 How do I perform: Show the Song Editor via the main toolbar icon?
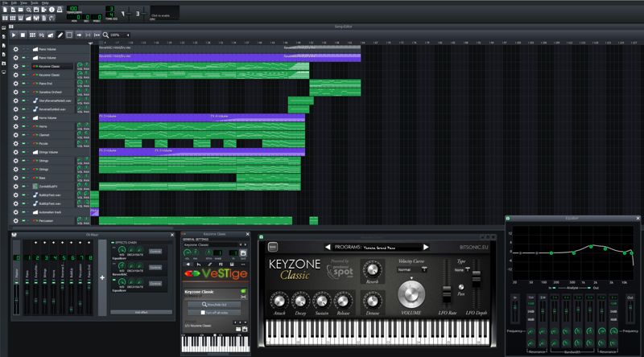pos(5,18)
